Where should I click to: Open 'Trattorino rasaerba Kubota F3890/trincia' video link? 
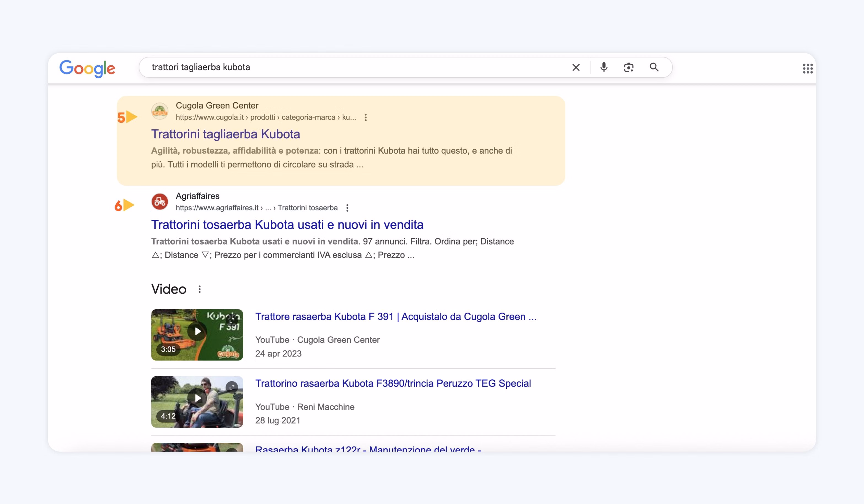point(393,383)
